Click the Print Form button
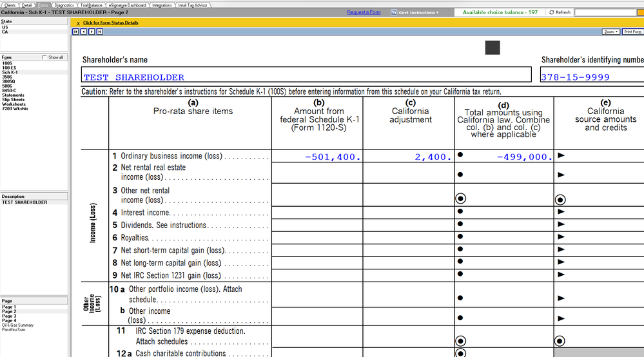This screenshot has width=644, height=357. click(632, 32)
